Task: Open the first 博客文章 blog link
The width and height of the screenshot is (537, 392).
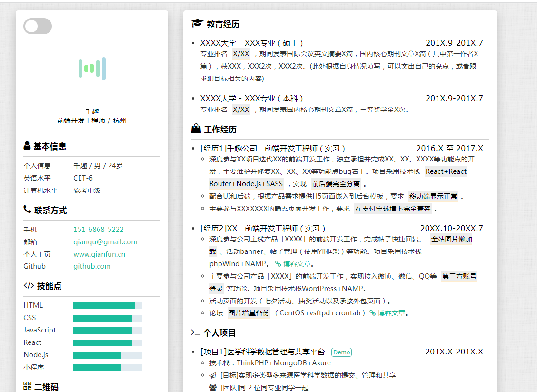Action: coord(298,263)
